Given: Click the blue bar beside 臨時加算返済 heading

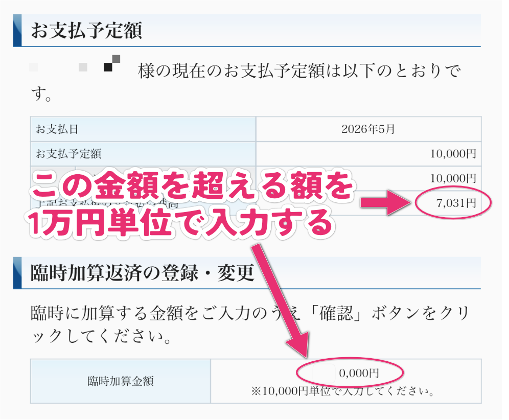Looking at the screenshot, I should click(17, 273).
